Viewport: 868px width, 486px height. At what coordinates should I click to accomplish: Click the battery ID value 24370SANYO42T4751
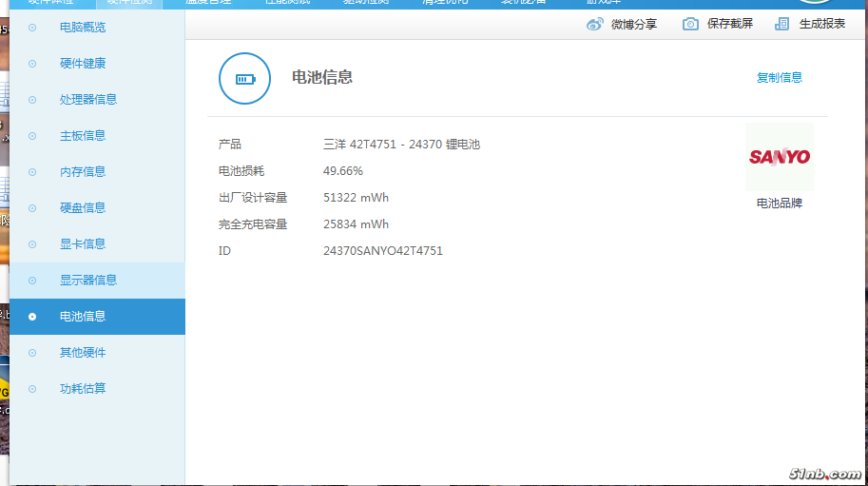point(382,251)
